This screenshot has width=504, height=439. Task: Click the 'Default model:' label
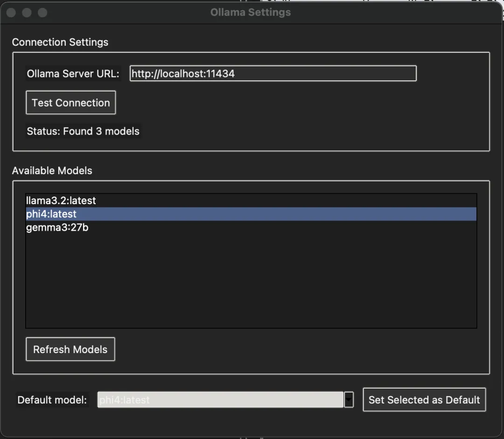pos(52,400)
